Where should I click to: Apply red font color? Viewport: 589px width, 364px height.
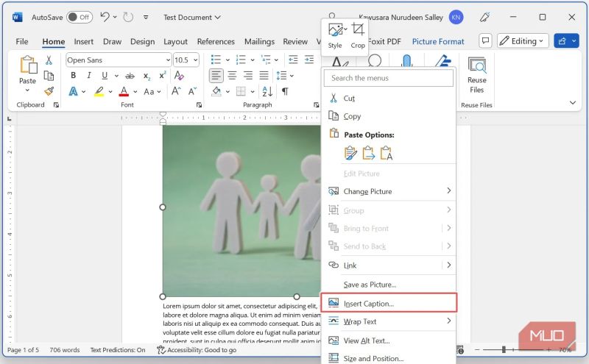point(124,92)
